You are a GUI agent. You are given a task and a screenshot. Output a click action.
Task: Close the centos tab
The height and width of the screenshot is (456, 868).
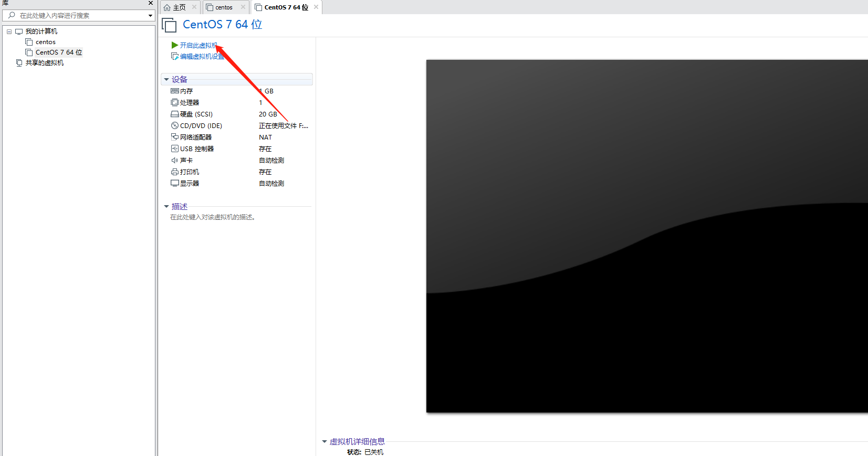243,7
